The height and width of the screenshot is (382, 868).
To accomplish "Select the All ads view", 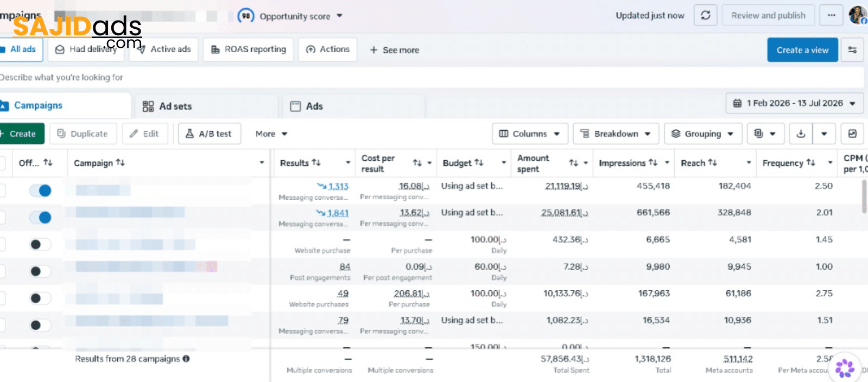I will (21, 49).
